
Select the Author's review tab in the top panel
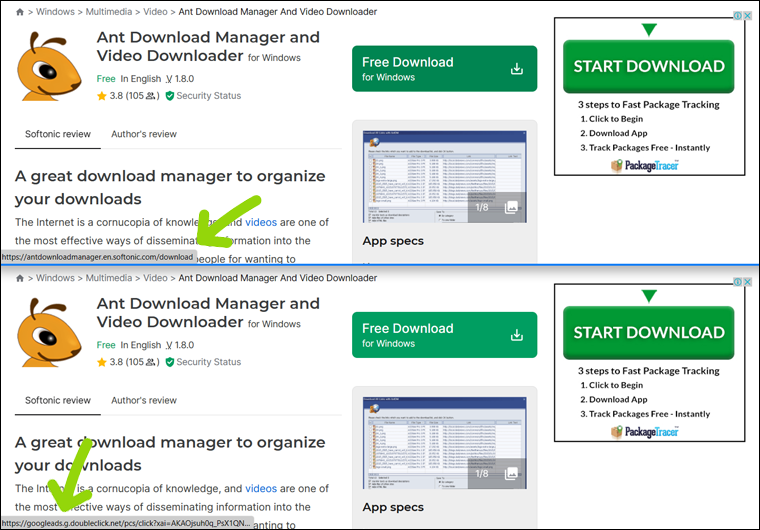(x=144, y=134)
